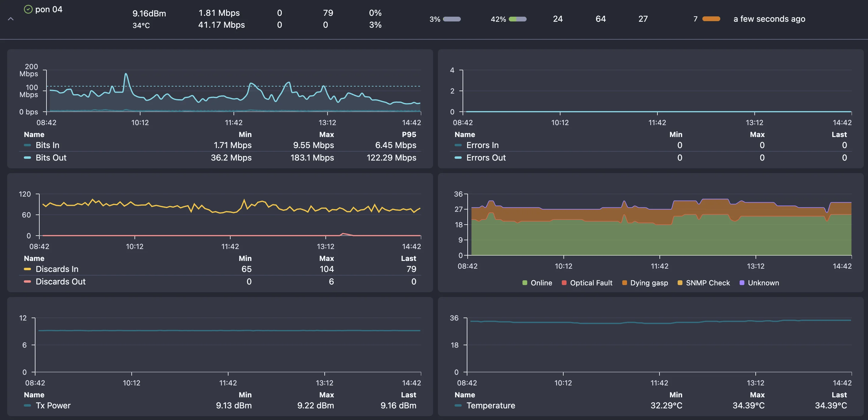The width and height of the screenshot is (868, 420).
Task: Click the Tx Power series color marker
Action: pos(28,405)
